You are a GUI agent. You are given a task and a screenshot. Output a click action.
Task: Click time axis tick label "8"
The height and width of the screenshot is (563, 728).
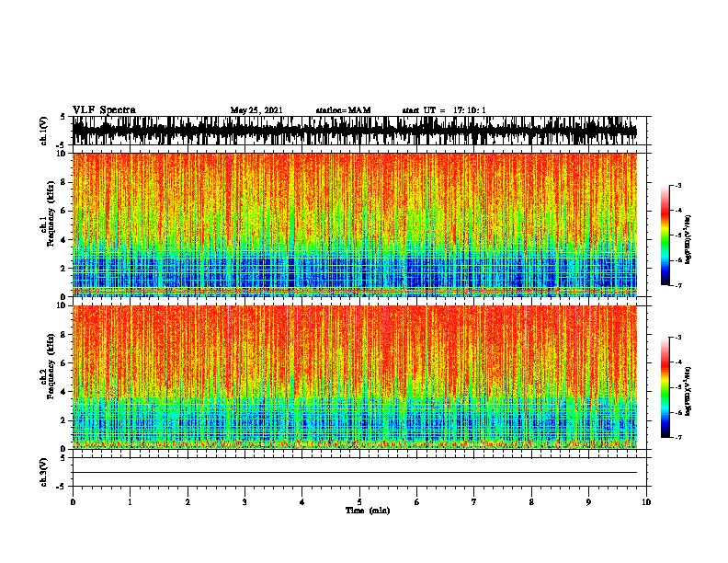[x=531, y=502]
